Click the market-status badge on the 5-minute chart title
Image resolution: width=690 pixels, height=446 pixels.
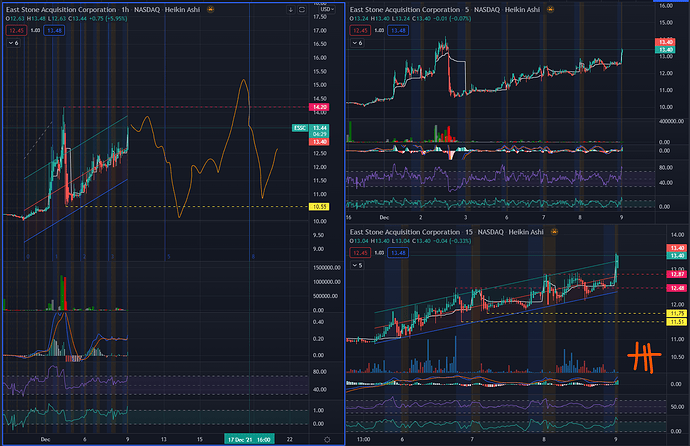[x=551, y=9]
